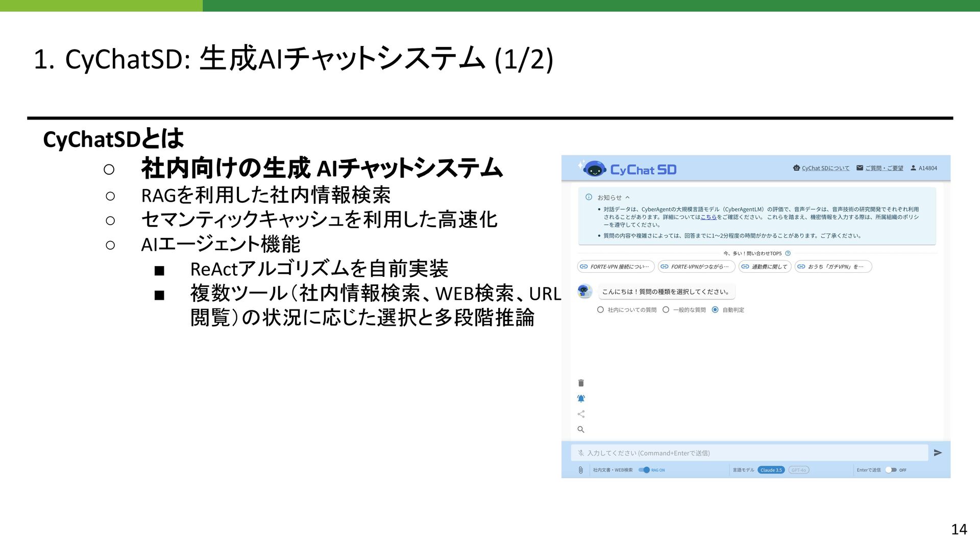Click the こんにちは！質問の種類を選択してください greeting bubble
Screen dimensions: 980x552
(667, 292)
